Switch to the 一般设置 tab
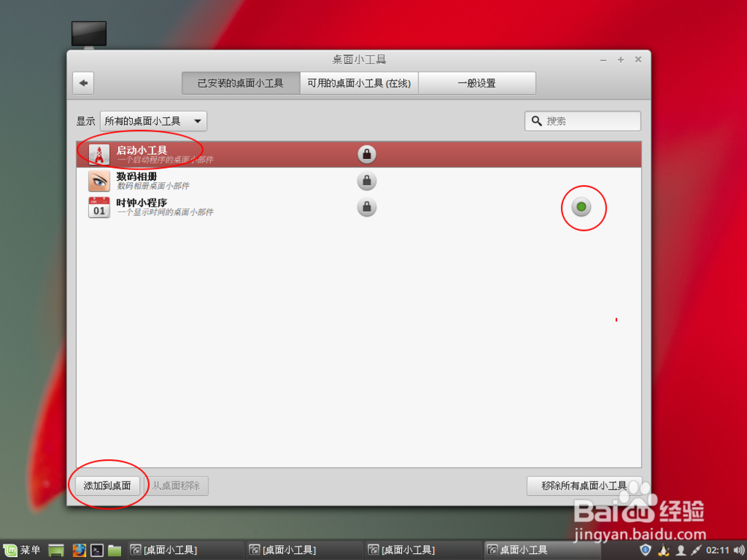This screenshot has height=560, width=747. 477,84
